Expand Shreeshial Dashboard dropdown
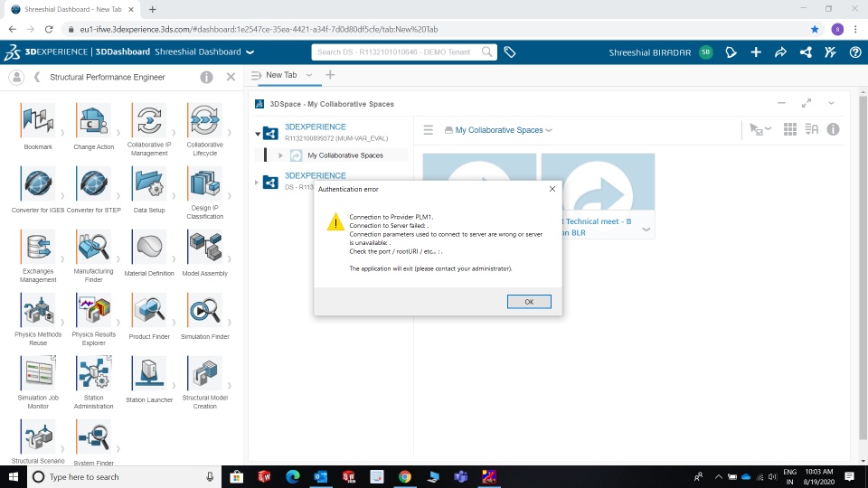Image resolution: width=868 pixels, height=488 pixels. click(x=250, y=52)
